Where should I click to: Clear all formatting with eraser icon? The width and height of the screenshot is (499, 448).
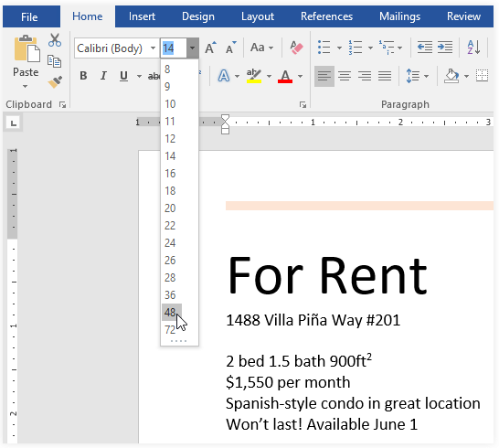296,48
